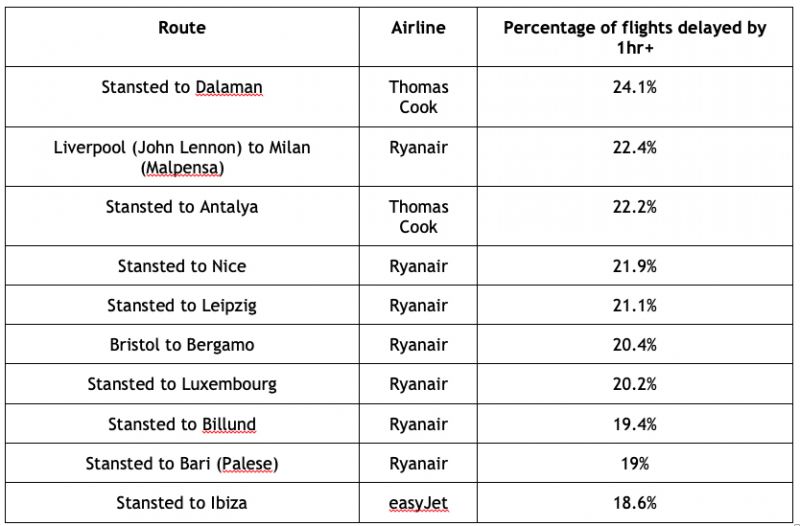Select the Airline column header
The width and height of the screenshot is (800, 526).
click(x=418, y=28)
